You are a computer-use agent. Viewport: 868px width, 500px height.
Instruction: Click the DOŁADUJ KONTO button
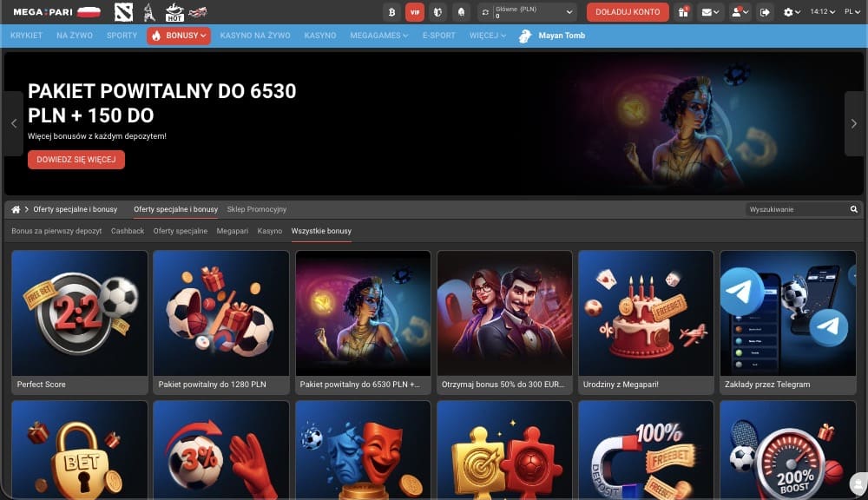(628, 12)
